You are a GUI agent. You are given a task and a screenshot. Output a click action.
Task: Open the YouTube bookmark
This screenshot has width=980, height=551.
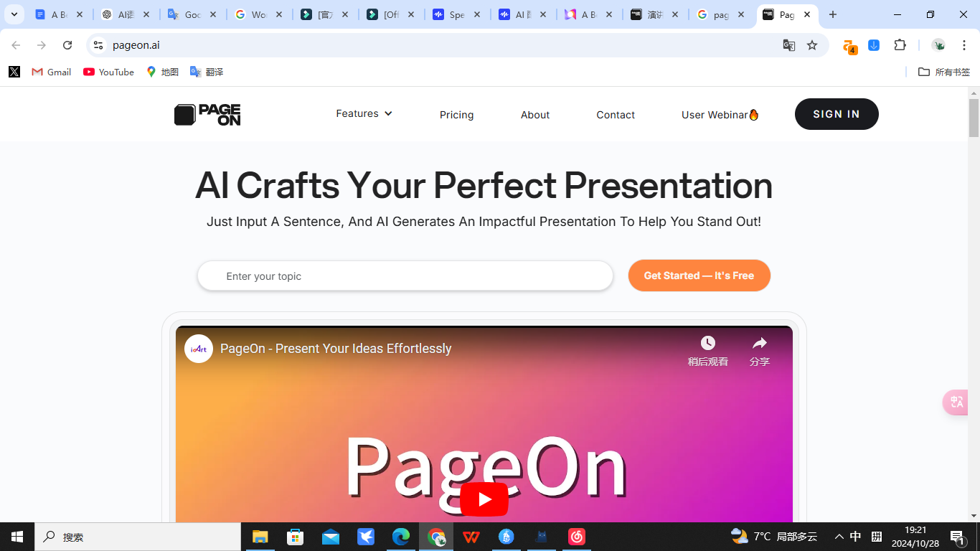click(x=108, y=72)
